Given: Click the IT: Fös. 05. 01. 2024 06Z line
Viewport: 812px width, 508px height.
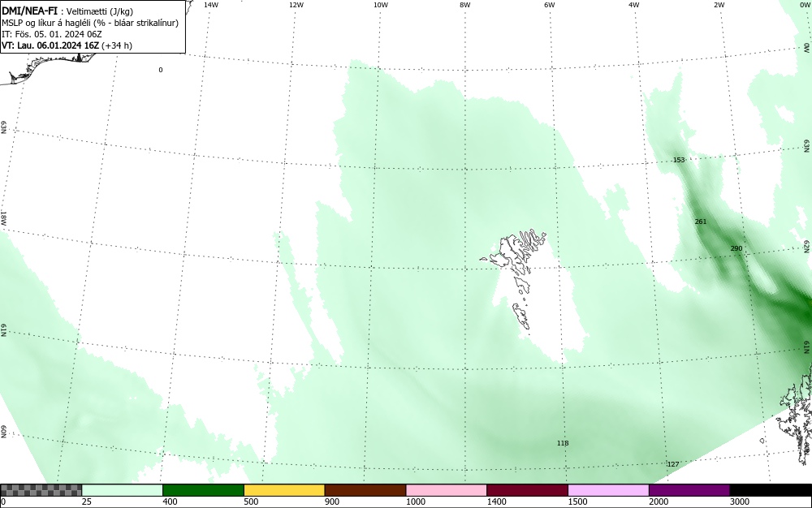Looking at the screenshot, I should (52, 34).
